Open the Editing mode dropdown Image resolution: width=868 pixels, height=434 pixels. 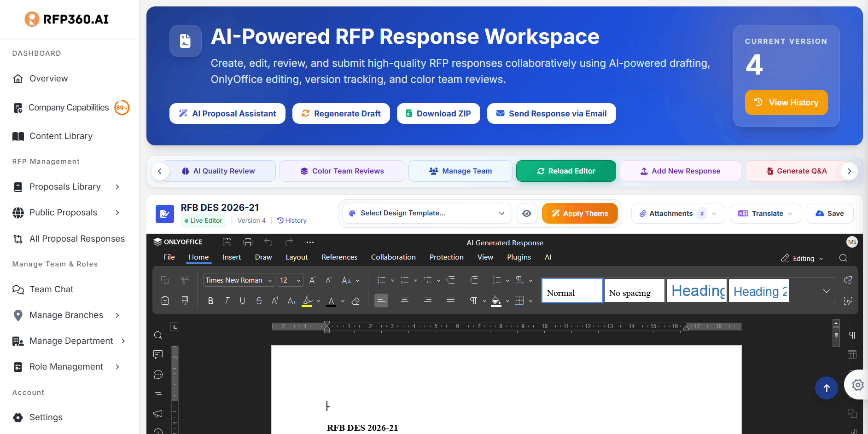tap(803, 258)
